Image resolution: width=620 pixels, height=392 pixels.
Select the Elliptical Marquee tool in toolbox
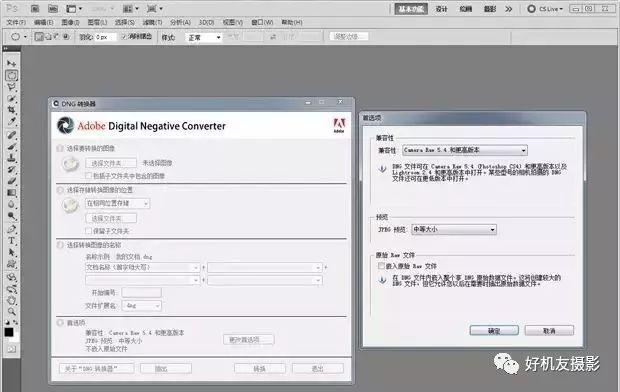point(11,75)
